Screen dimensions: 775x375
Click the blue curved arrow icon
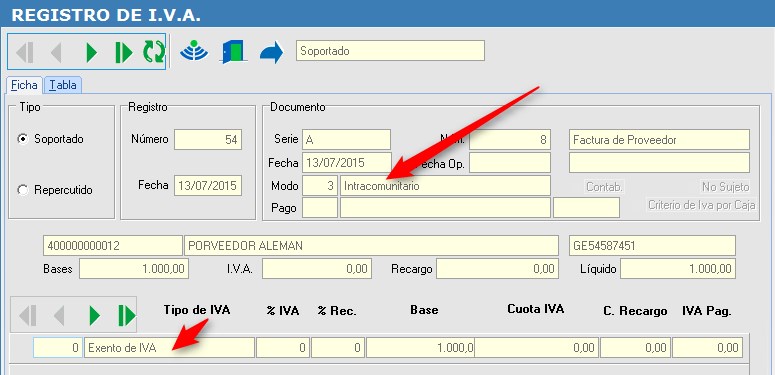tap(271, 52)
